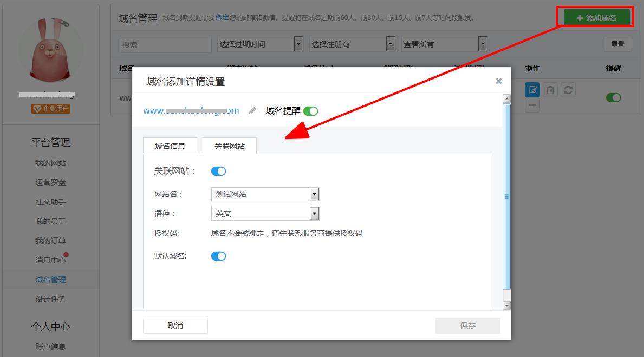Select the 域名管理 sidebar item
This screenshot has height=357, width=644.
(51, 279)
